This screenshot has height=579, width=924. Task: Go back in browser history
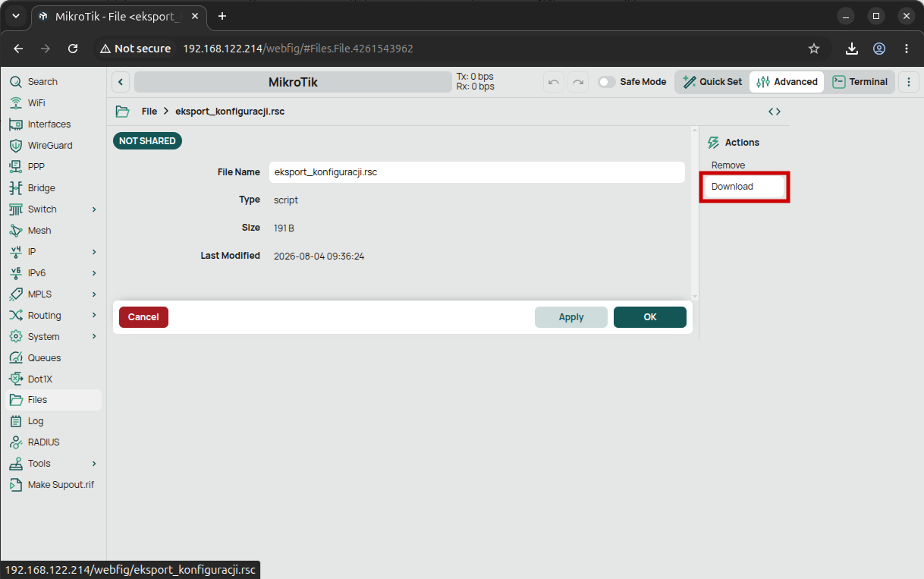pos(18,49)
